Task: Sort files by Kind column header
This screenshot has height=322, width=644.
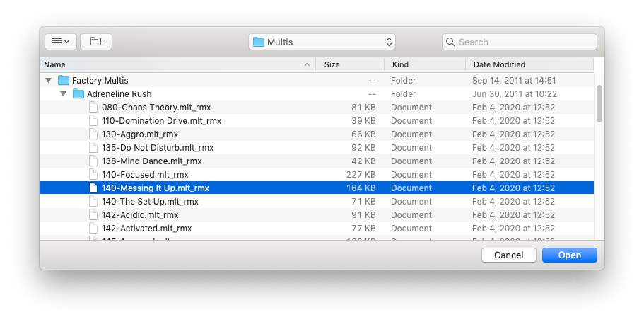Action: (x=424, y=64)
